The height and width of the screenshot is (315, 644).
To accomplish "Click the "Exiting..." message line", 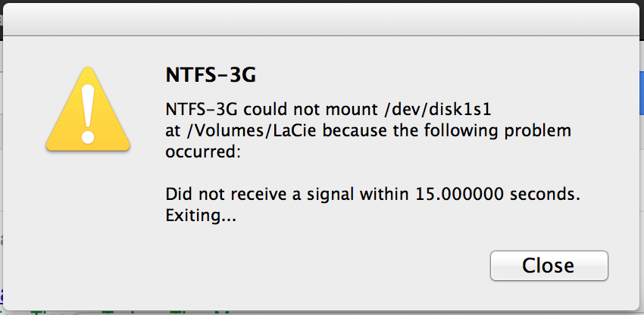I will (x=201, y=216).
